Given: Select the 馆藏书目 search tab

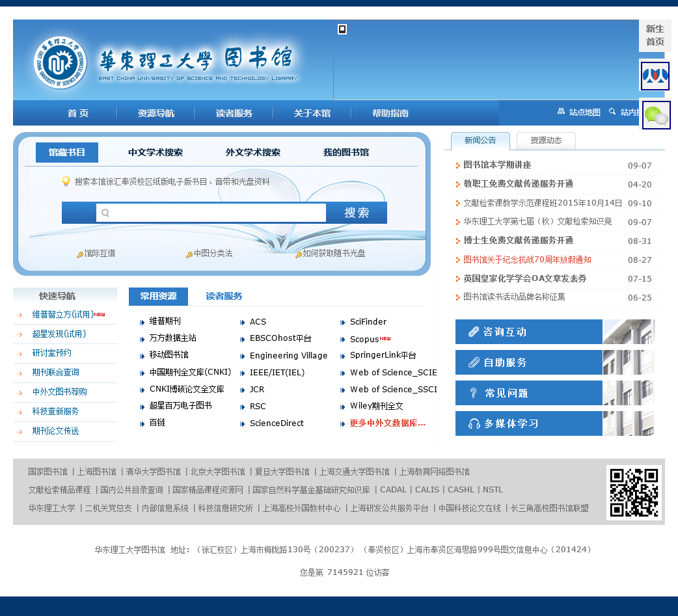Looking at the screenshot, I should click(x=66, y=152).
